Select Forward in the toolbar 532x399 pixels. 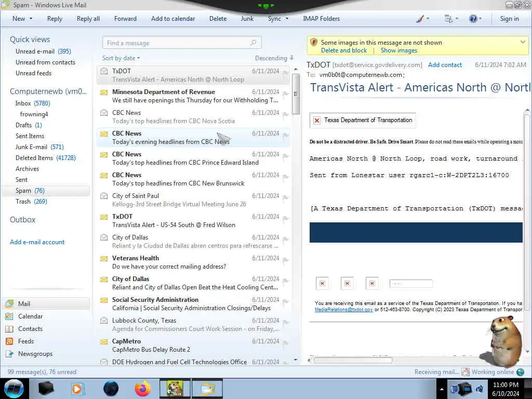(x=125, y=19)
